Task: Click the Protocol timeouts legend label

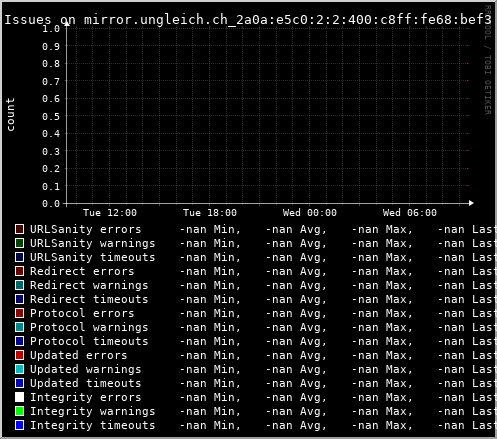Action: coord(89,341)
